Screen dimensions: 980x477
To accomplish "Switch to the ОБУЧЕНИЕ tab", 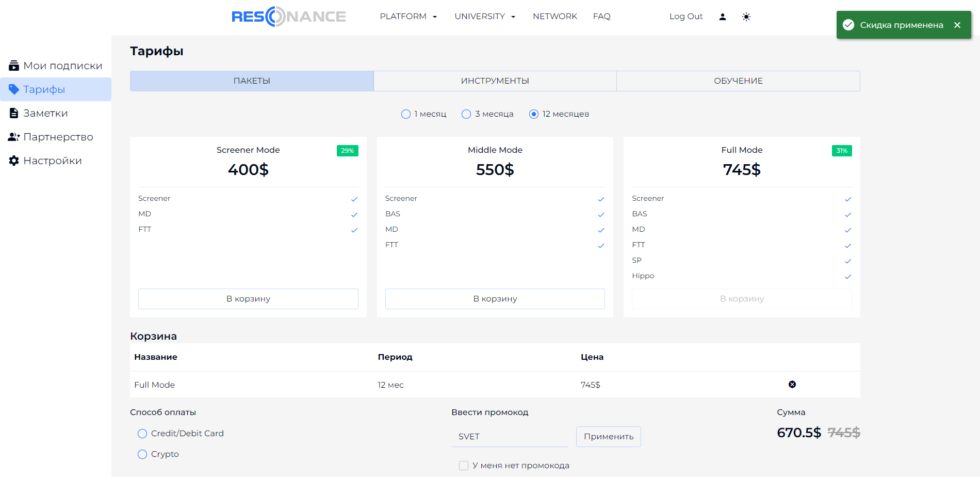I will click(x=739, y=81).
